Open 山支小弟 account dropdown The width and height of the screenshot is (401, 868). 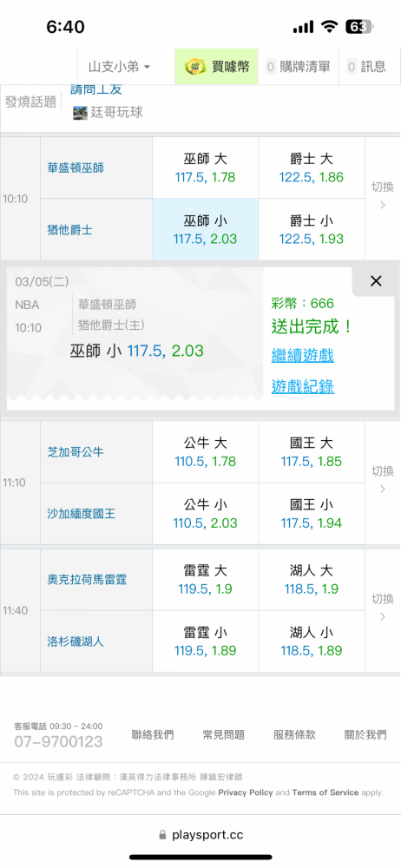119,67
